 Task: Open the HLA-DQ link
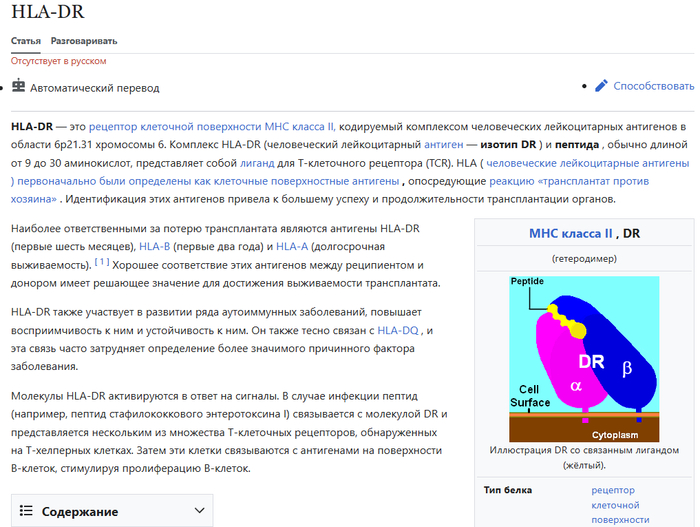pyautogui.click(x=403, y=330)
